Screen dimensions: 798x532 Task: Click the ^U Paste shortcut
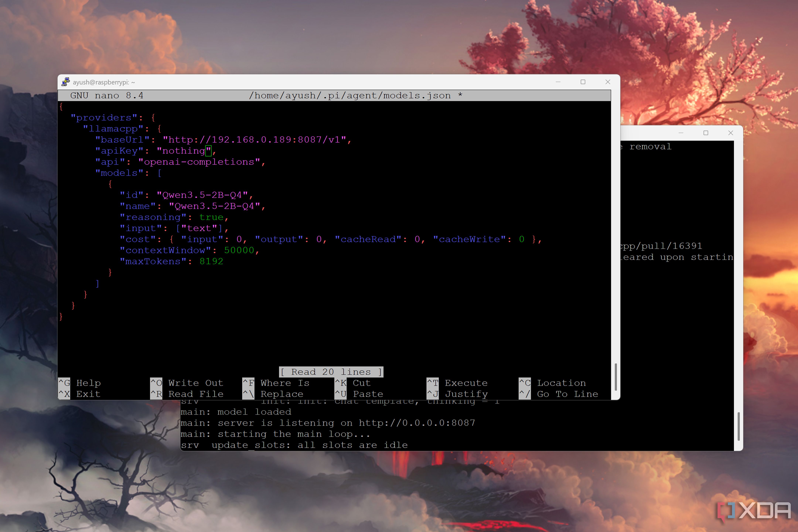pyautogui.click(x=359, y=394)
